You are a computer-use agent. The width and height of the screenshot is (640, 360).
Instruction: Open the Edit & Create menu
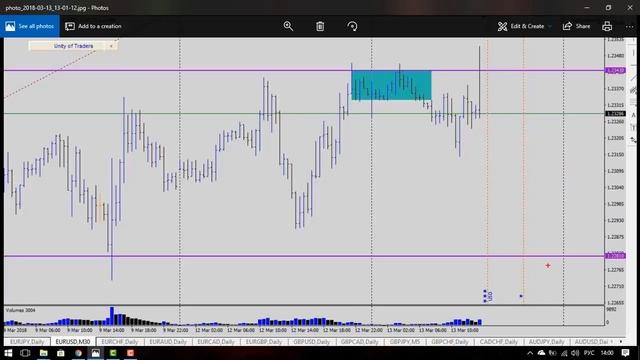[524, 26]
